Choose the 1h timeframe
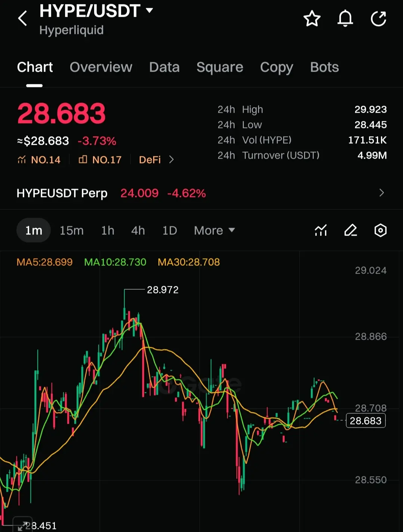 108,230
